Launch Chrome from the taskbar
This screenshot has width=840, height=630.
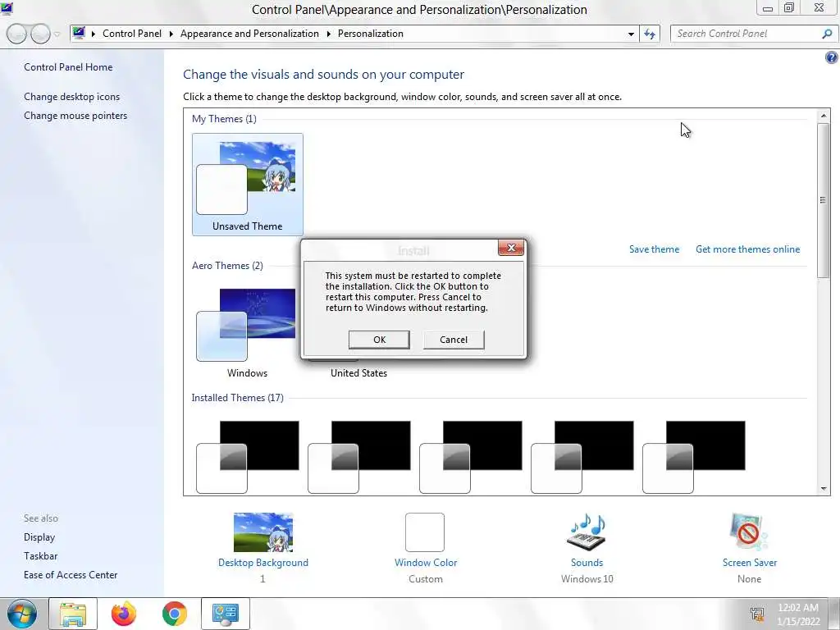point(175,614)
